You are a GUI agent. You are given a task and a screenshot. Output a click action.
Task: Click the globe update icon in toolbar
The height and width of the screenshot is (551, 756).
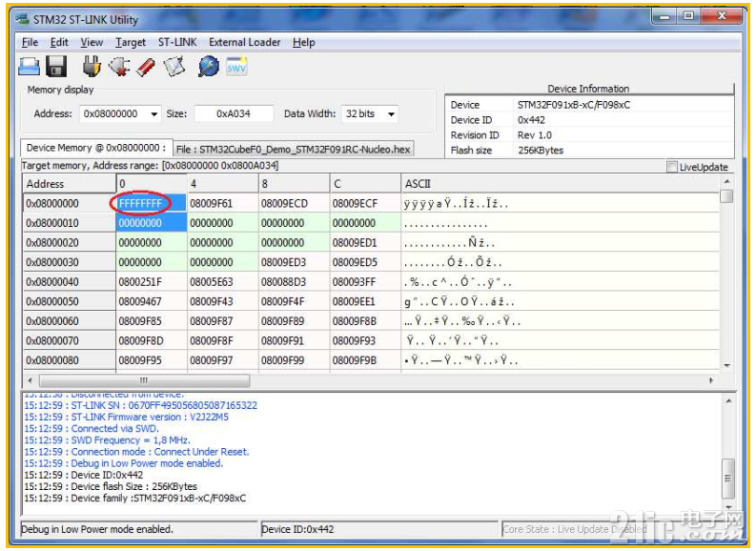click(208, 67)
